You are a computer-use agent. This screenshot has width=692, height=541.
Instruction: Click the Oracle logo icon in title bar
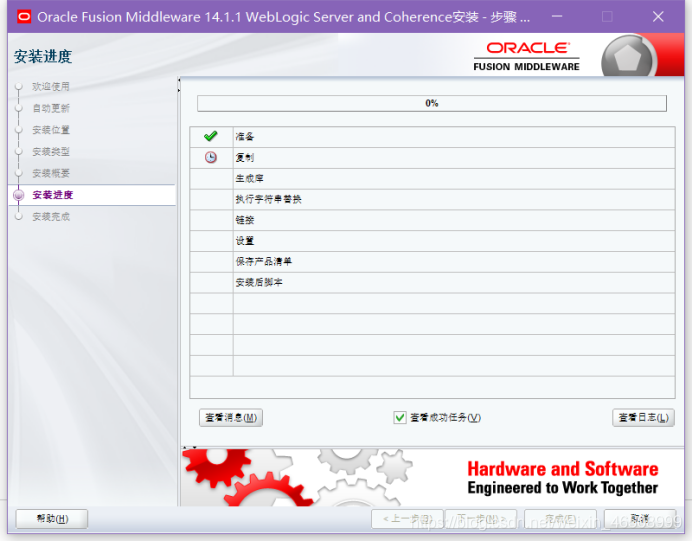coord(24,17)
